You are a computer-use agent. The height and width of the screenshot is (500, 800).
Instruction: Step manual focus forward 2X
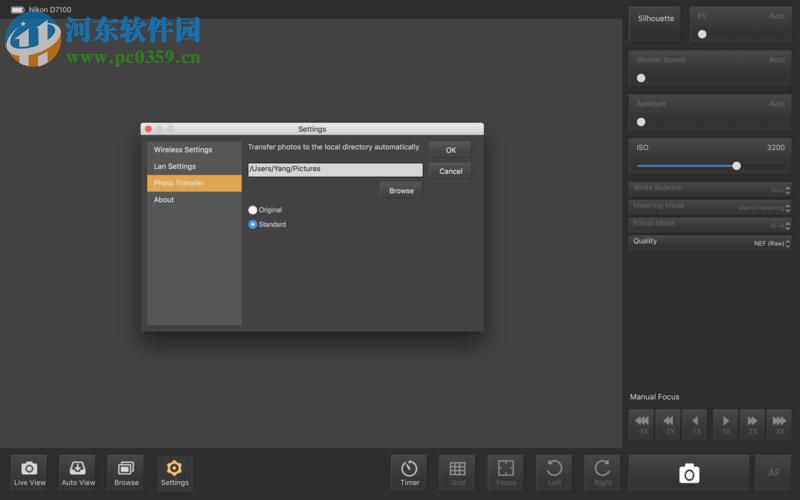coord(753,424)
